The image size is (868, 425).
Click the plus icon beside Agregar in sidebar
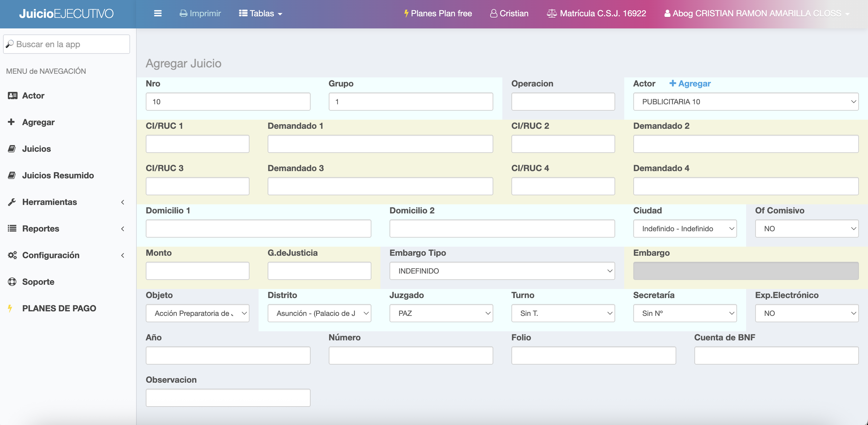pos(11,122)
